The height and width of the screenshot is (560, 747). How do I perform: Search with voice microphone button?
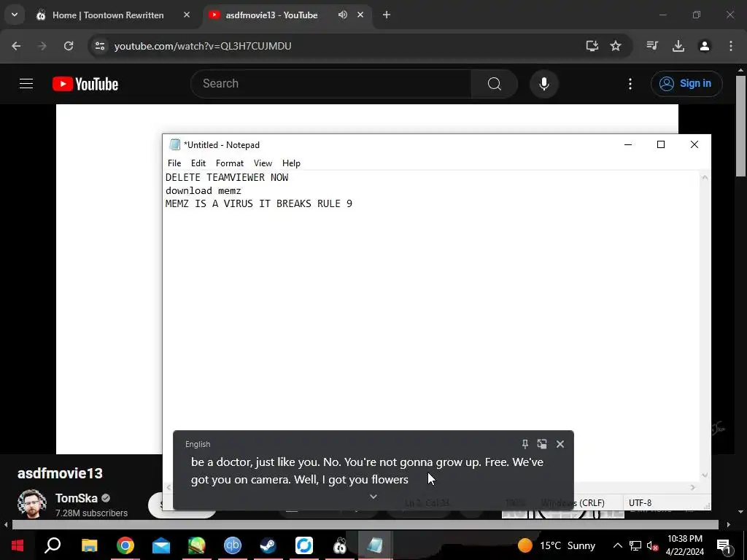(x=544, y=84)
